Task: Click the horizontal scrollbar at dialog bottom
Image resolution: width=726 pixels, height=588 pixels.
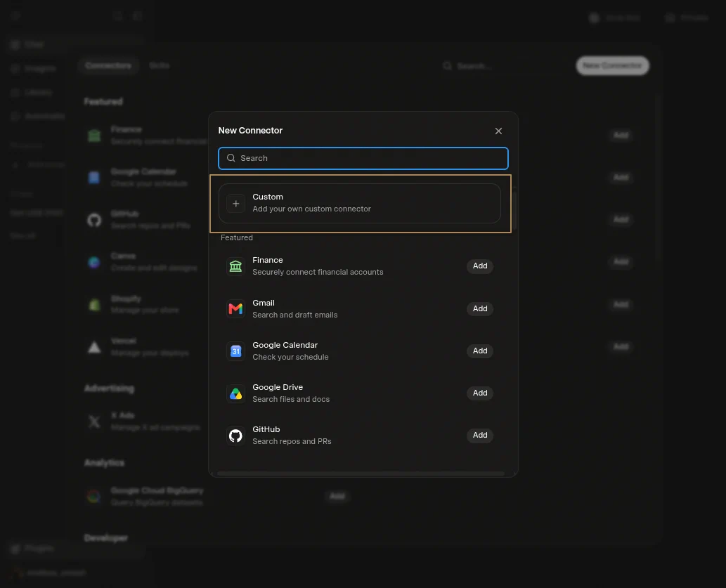Action: [361, 473]
